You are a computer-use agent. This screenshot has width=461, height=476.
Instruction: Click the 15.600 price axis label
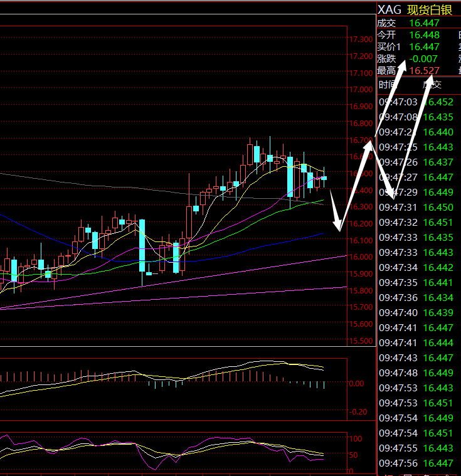pos(361,324)
